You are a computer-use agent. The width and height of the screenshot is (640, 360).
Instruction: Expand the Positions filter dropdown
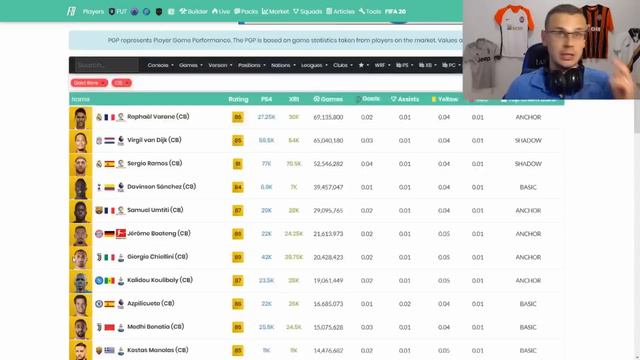click(x=251, y=65)
